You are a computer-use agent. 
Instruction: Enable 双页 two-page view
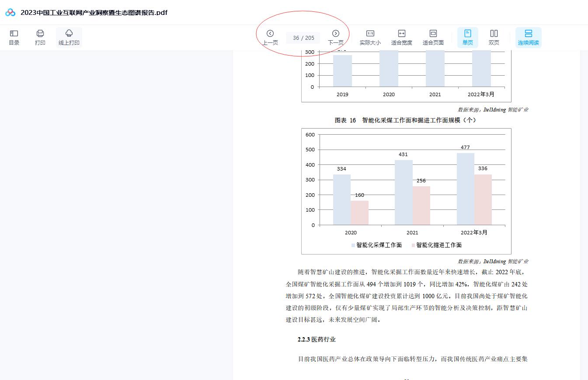(x=494, y=37)
